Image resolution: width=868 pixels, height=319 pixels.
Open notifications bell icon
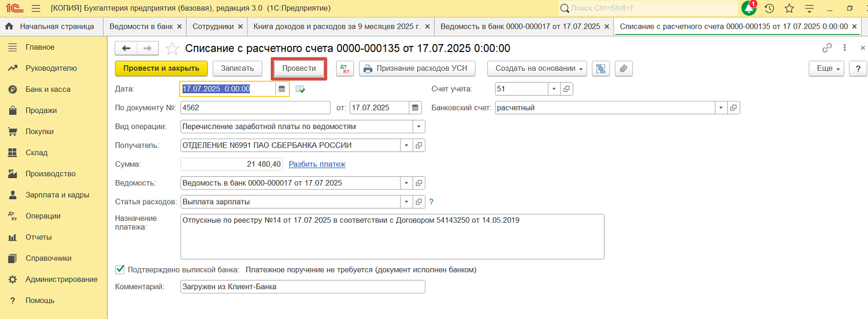[x=748, y=9]
